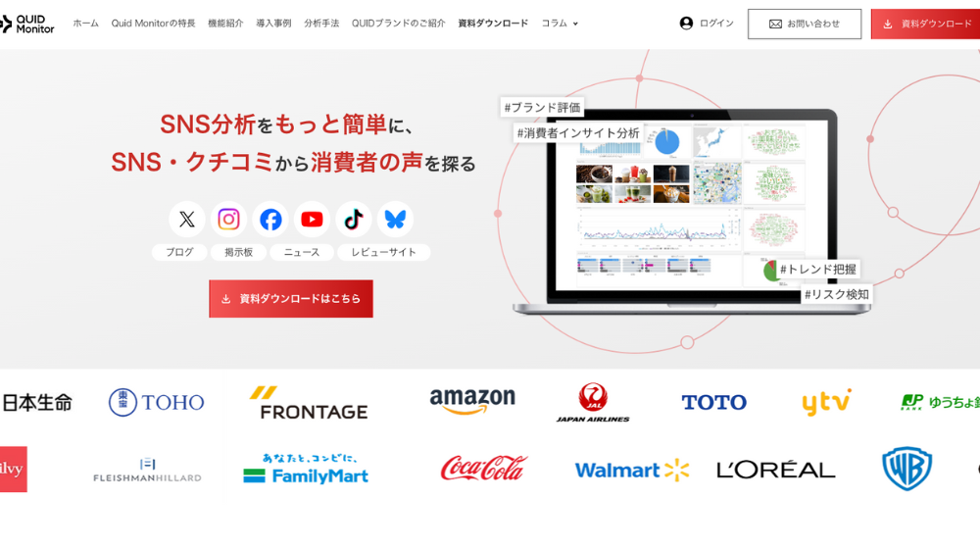Click the Coca-Cola client logo

coord(484,469)
